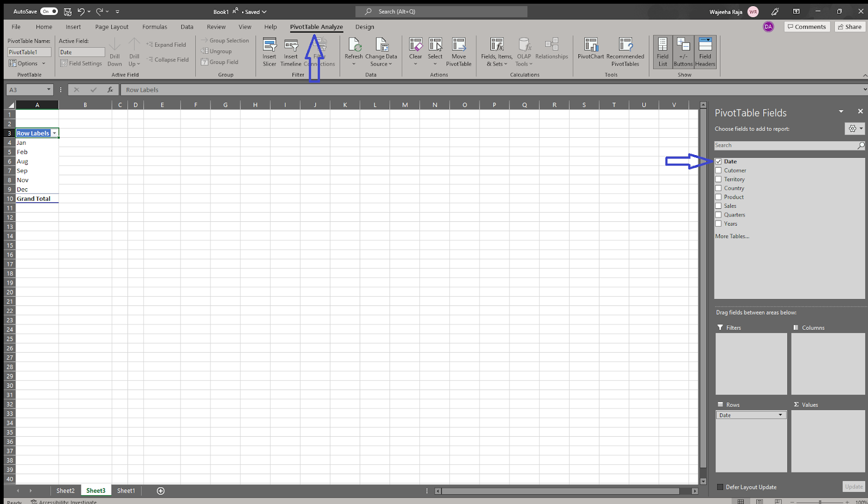
Task: Open the File menu
Action: tap(16, 27)
